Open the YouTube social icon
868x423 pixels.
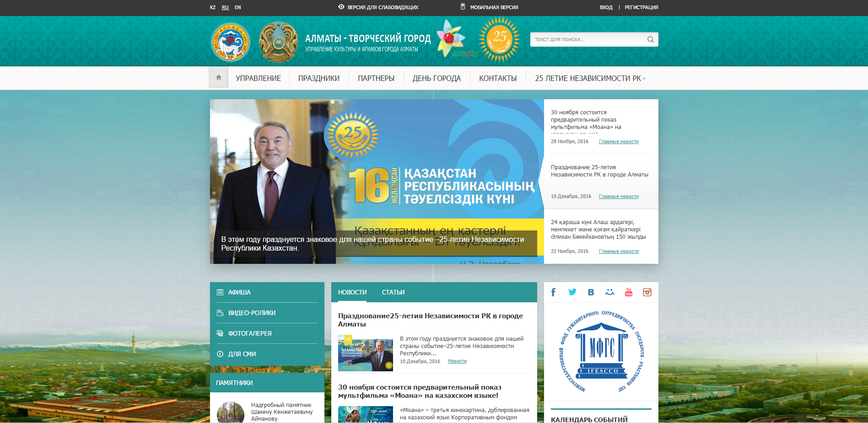pyautogui.click(x=628, y=292)
